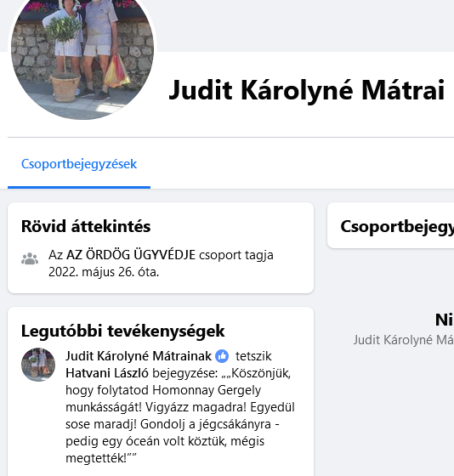The height and width of the screenshot is (476, 454).
Task: Open small avatar in Legutóbbi tevékenységek
Action: [38, 365]
